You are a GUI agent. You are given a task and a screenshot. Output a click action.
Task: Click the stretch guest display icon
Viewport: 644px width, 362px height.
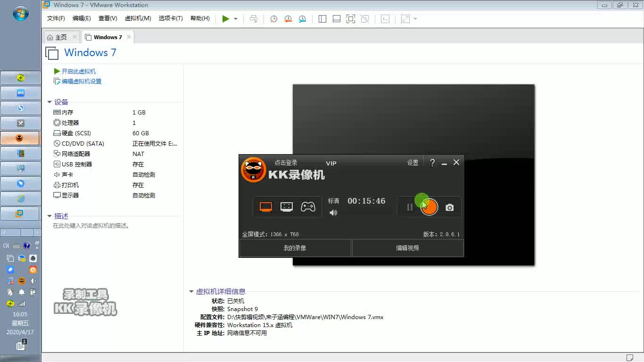[x=405, y=19]
